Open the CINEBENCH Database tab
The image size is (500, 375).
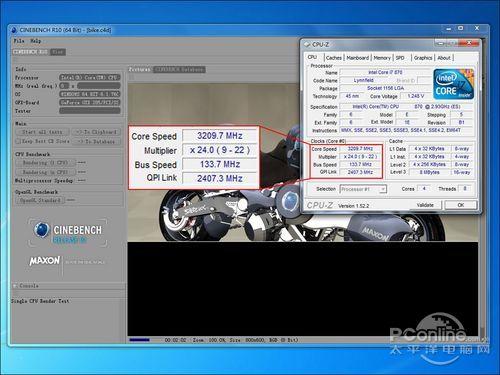[179, 69]
